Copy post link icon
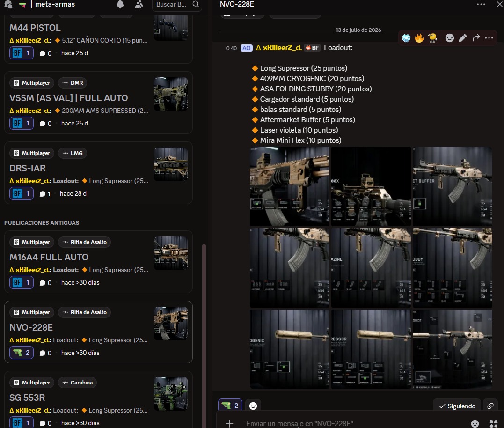The width and height of the screenshot is (504, 428). (490, 406)
